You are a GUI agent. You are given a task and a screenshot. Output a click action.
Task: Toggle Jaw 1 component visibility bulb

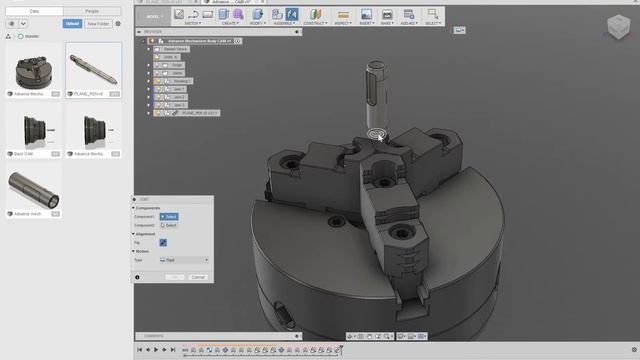(158, 89)
